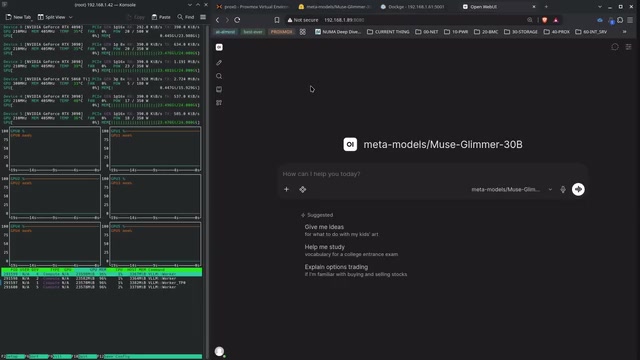Click the Not secure site indicator
This screenshot has width=640, height=360.
click(x=303, y=20)
